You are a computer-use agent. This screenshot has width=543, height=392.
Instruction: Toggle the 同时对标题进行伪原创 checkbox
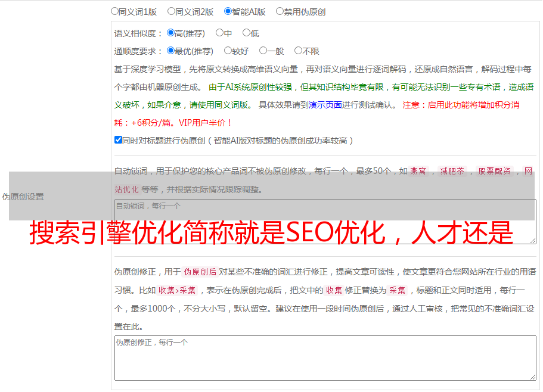coord(118,140)
